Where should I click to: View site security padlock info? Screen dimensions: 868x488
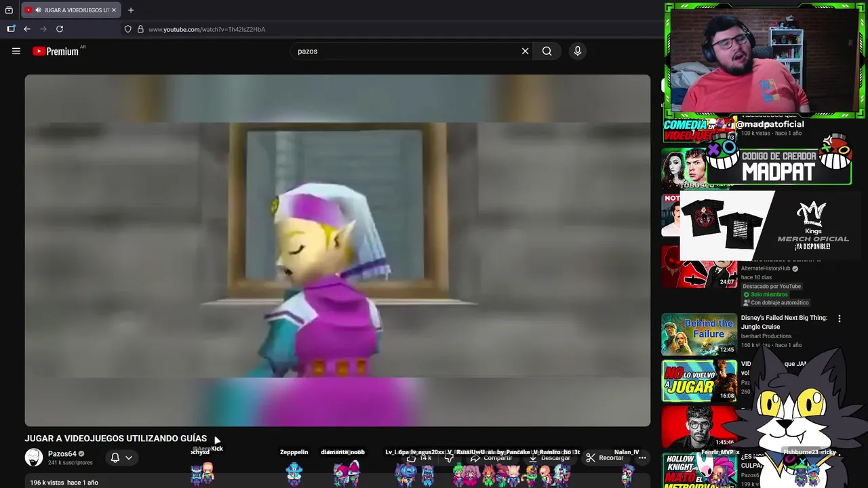[x=140, y=29]
